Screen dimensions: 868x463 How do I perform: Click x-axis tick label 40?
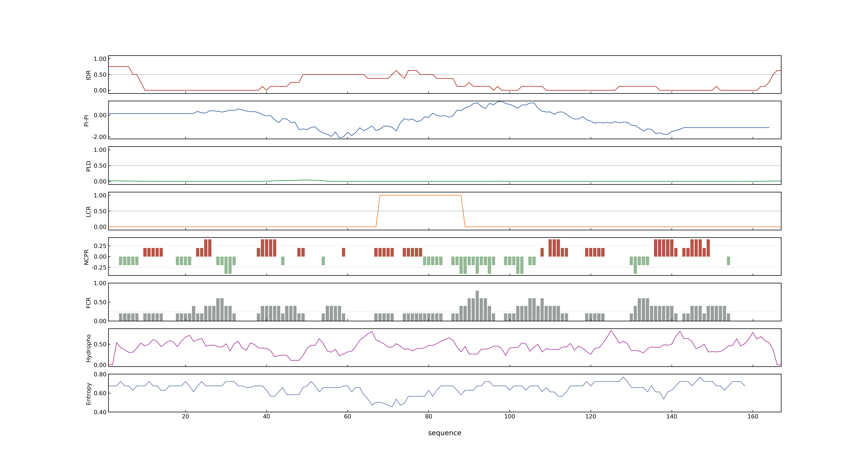tap(267, 416)
